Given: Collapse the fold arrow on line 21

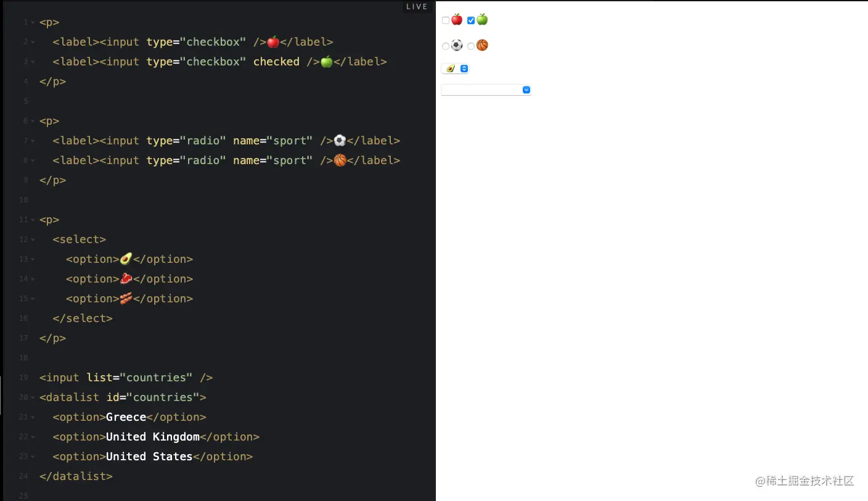Looking at the screenshot, I should coord(33,418).
